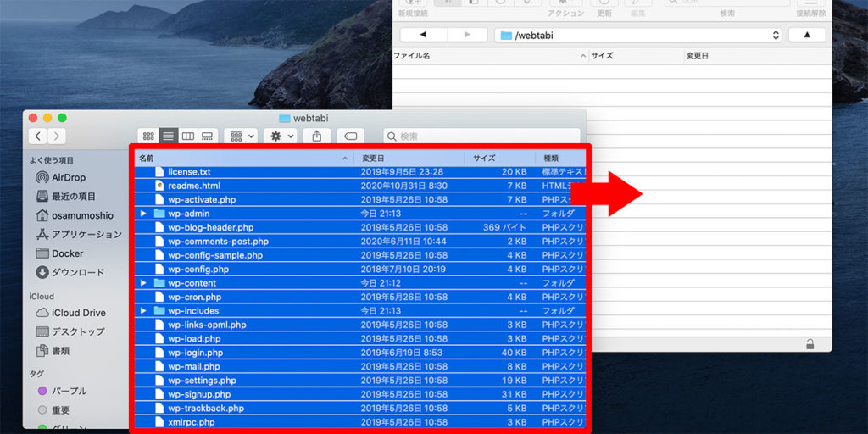Open Docker folder in sidebar
This screenshot has height=434, width=868.
pyautogui.click(x=67, y=253)
